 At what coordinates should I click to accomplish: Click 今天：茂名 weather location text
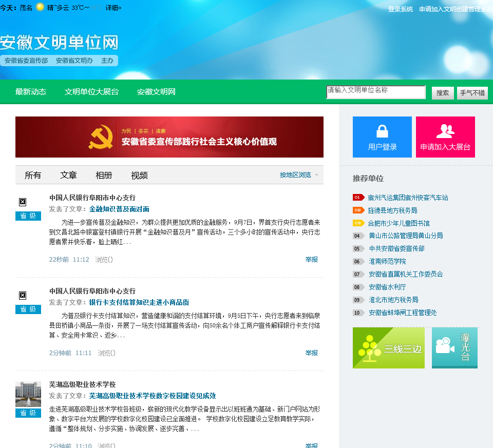click(16, 8)
